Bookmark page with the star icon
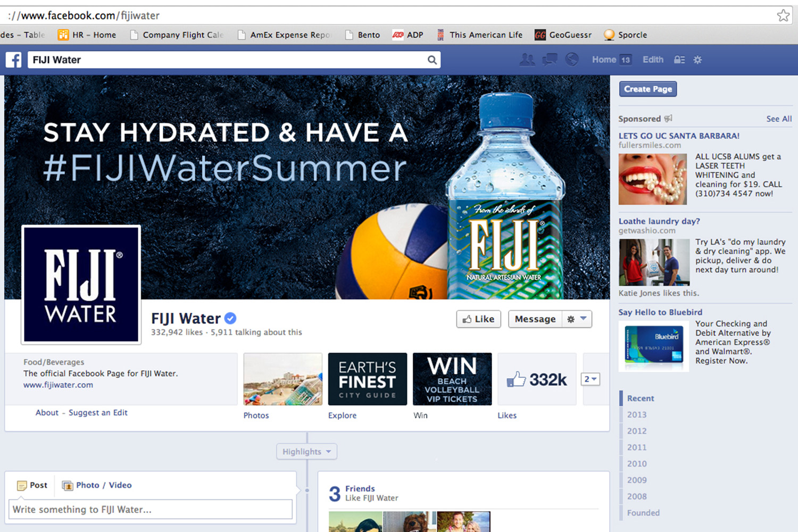This screenshot has height=532, width=798. click(x=783, y=15)
